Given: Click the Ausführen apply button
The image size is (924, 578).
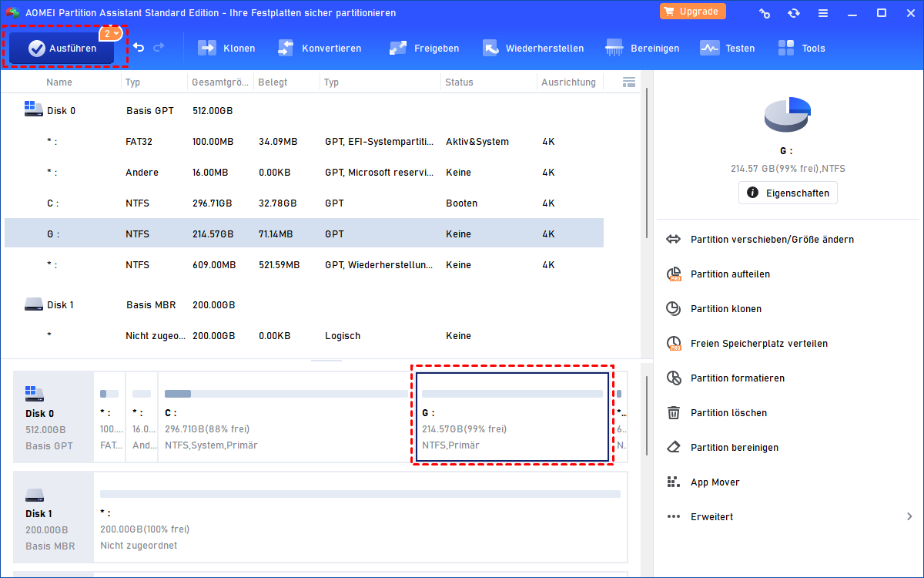Looking at the screenshot, I should click(62, 48).
